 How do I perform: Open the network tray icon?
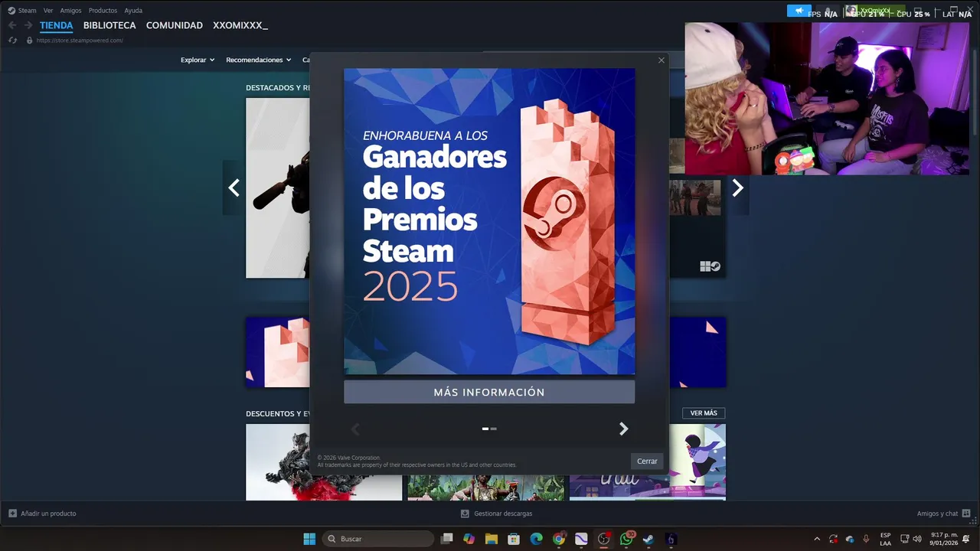[904, 539]
